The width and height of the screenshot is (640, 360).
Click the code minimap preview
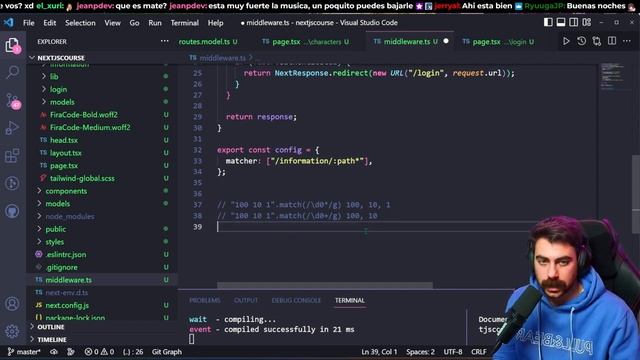[x=614, y=76]
